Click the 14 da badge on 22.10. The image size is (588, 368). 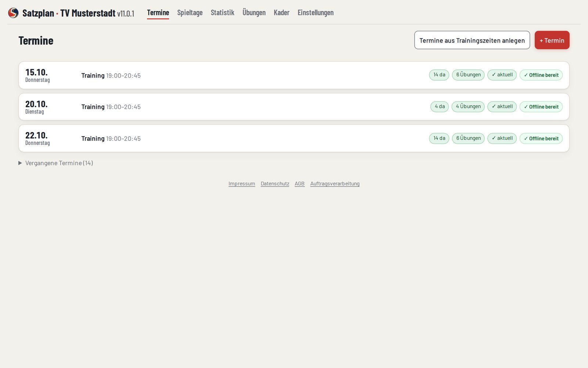tap(439, 138)
